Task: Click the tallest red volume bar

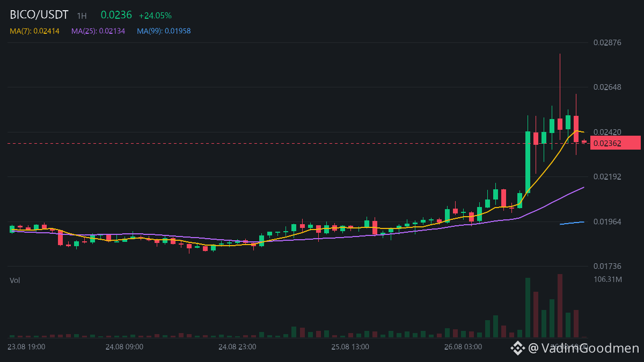Action: point(560,306)
